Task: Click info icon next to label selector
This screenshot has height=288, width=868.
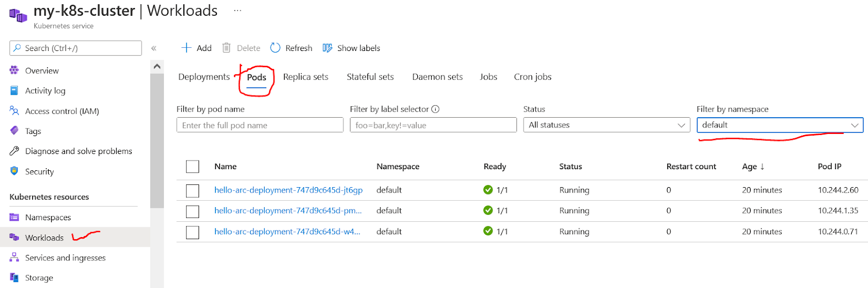Action: pyautogui.click(x=435, y=109)
